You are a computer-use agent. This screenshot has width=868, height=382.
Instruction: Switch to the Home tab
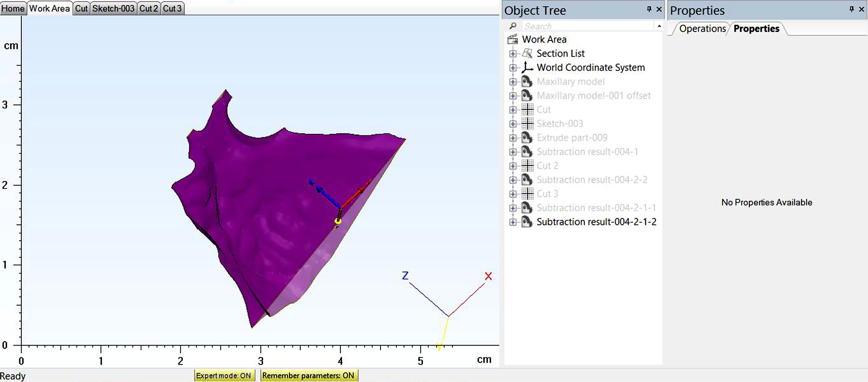coord(13,8)
